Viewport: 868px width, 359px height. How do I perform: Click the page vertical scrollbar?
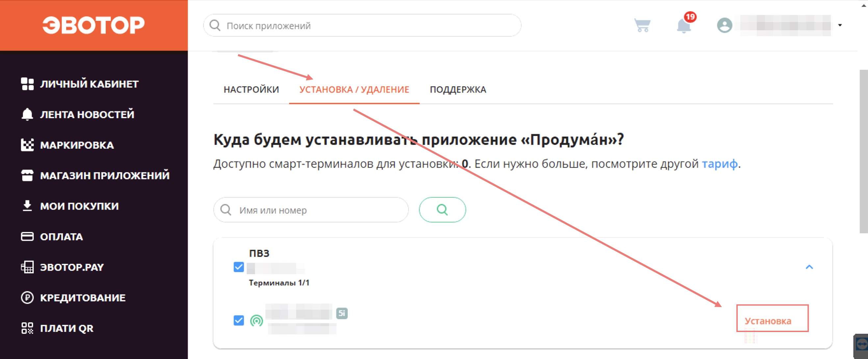pos(864,152)
